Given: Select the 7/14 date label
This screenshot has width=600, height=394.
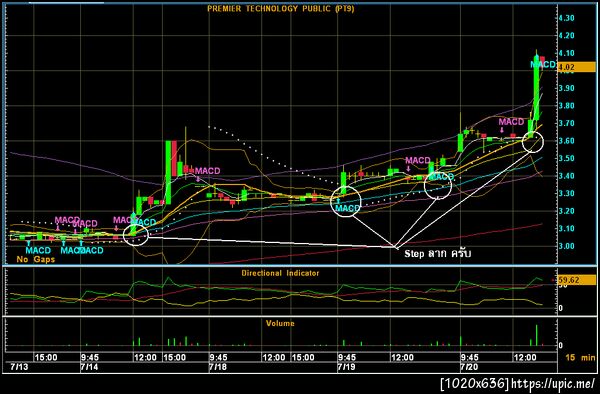Looking at the screenshot, I should 88,367.
